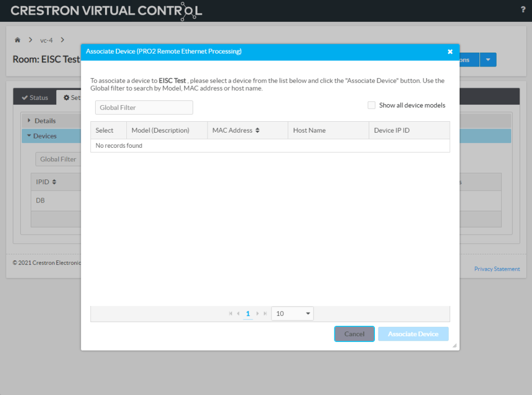Go to next page in paginator
Viewport: 532px width, 395px height.
click(x=257, y=314)
